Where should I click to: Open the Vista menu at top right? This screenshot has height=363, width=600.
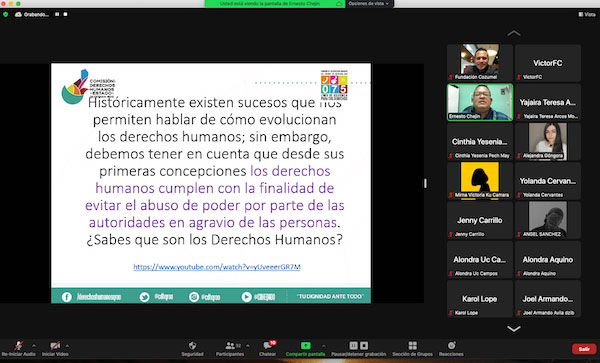coord(587,15)
